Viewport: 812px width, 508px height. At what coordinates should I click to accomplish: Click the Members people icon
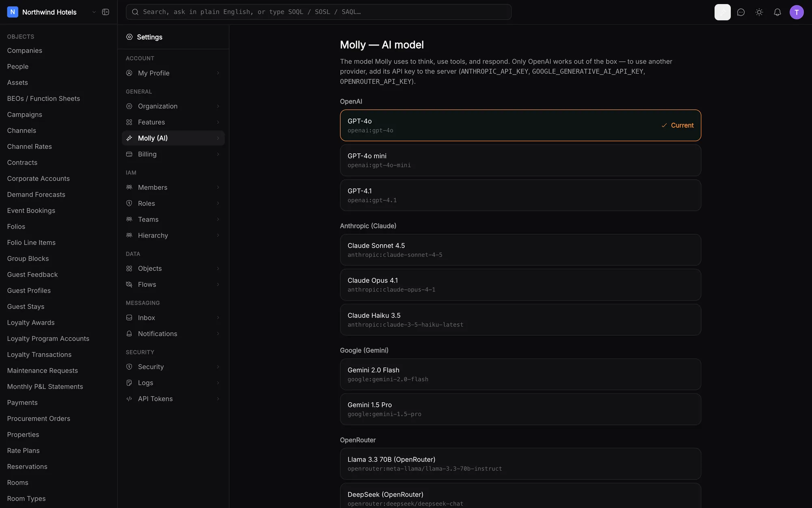click(129, 187)
